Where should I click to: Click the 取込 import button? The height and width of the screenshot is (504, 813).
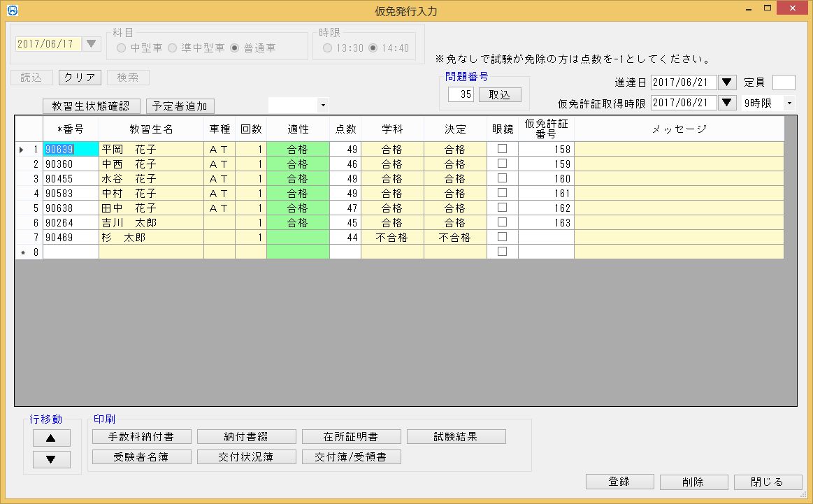(500, 95)
